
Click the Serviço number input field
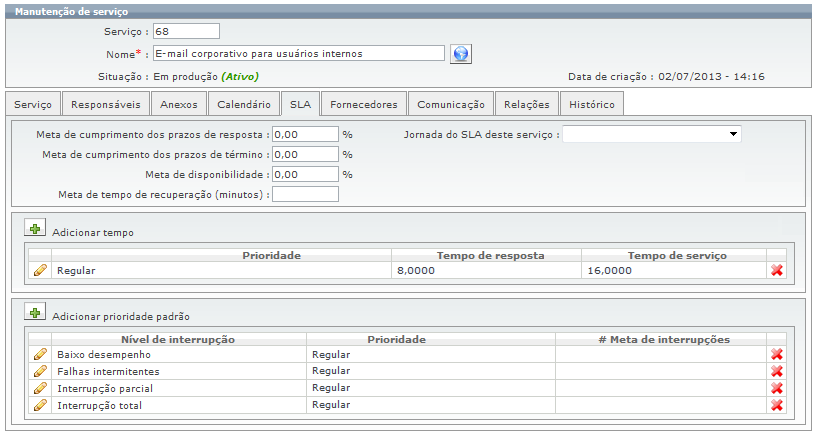186,31
